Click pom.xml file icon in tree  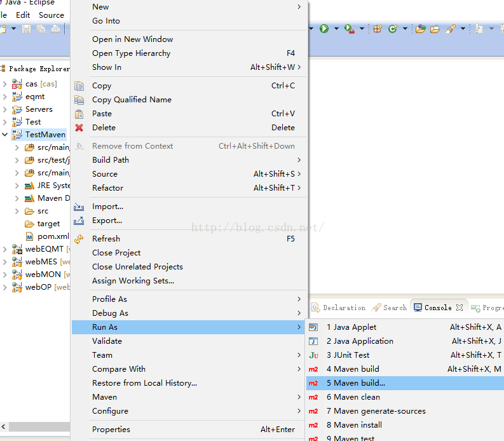[x=30, y=237]
